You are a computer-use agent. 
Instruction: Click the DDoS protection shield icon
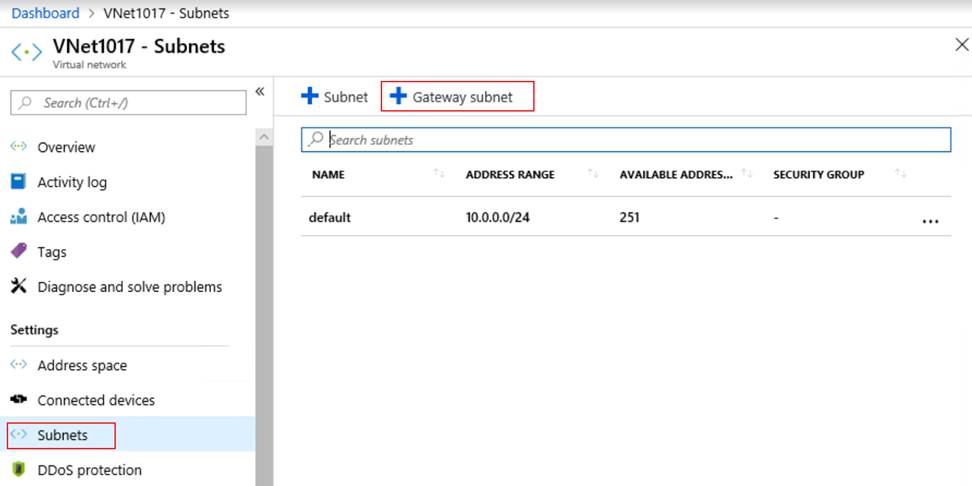tap(18, 470)
